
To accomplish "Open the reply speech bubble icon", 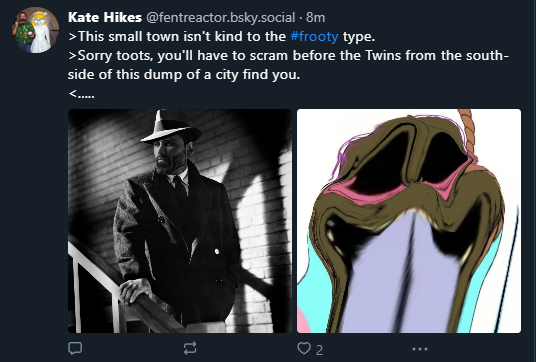I will click(75, 348).
